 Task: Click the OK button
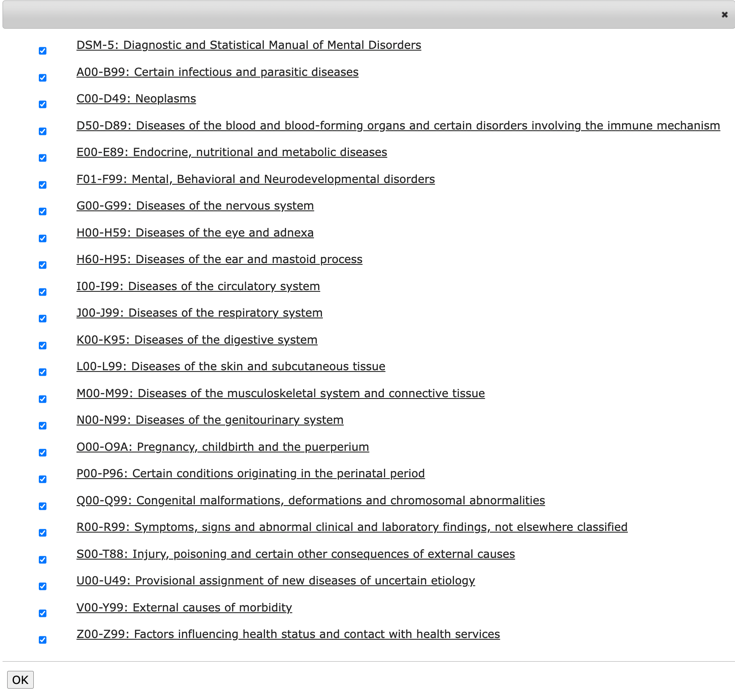point(20,679)
